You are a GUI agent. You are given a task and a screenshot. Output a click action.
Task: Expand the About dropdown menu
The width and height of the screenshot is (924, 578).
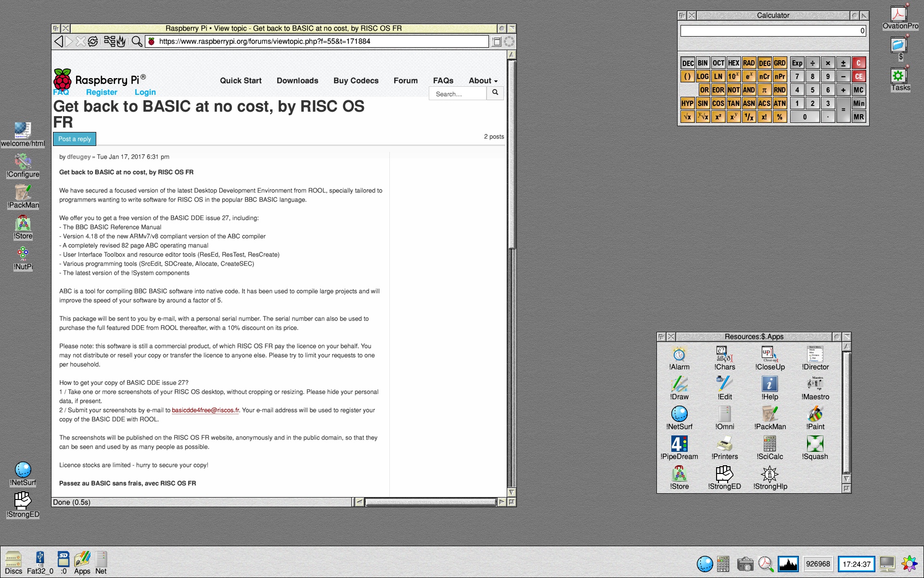[x=483, y=80]
